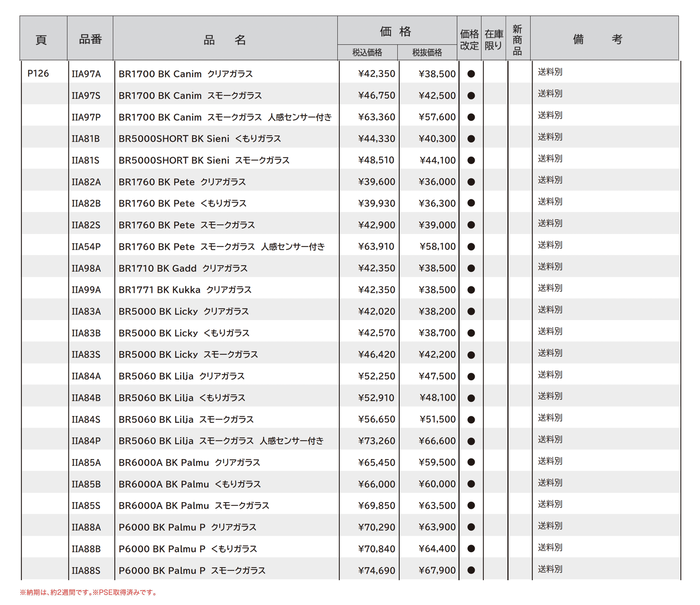Click the 価格改定 dot in the IIA54P row

[471, 247]
